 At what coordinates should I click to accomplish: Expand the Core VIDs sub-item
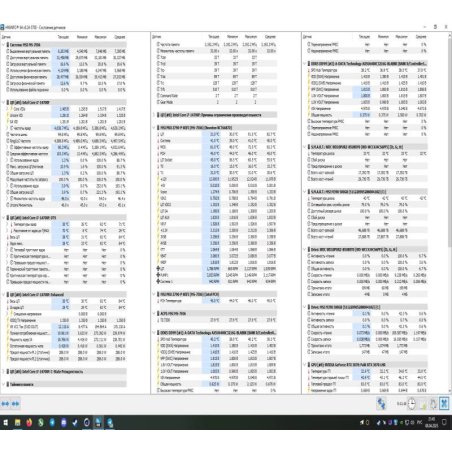[8, 109]
